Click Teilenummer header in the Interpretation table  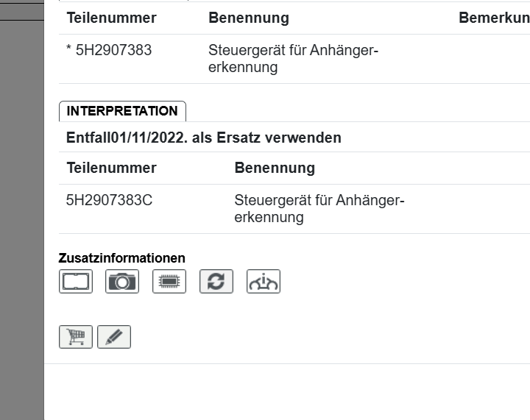coord(111,168)
